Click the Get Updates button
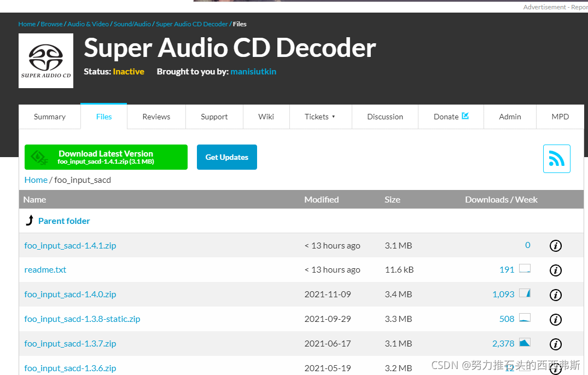Viewport: 588px width, 375px height. [227, 157]
